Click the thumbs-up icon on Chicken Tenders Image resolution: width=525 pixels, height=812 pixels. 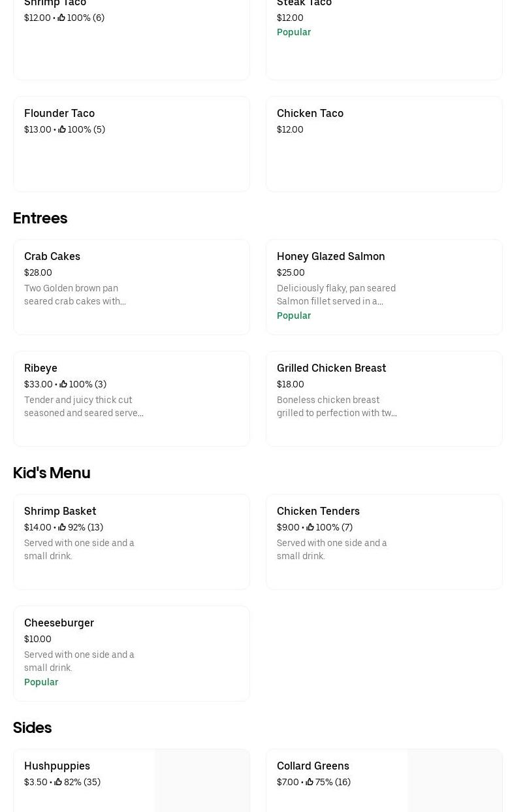click(310, 527)
